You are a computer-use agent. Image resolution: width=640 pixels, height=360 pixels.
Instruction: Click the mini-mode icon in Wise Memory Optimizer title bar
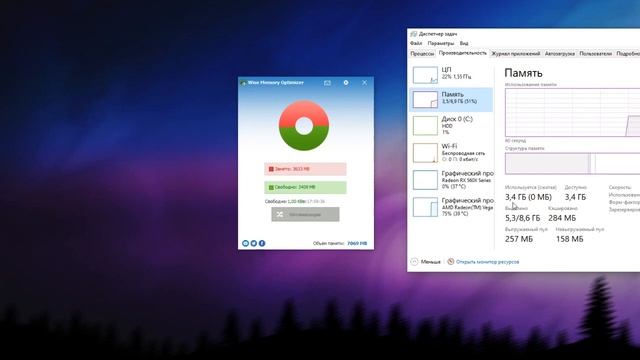[x=327, y=83]
